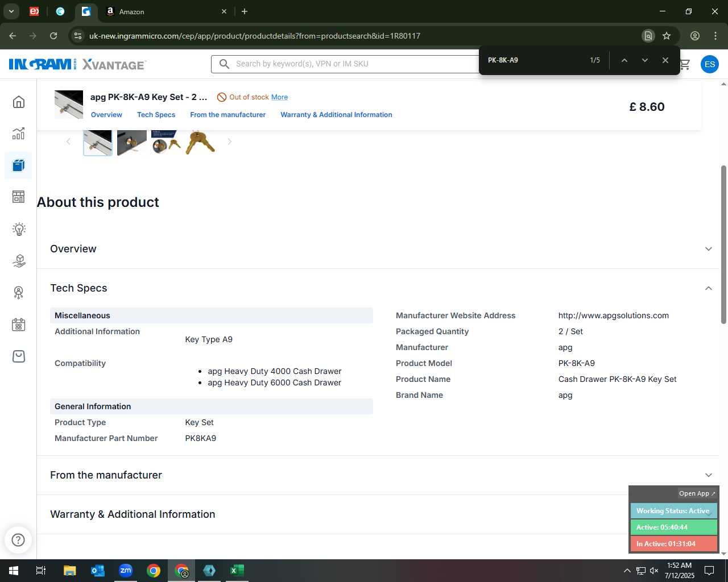The height and width of the screenshot is (582, 728).
Task: Open the tab search dropdown arrow
Action: [11, 11]
